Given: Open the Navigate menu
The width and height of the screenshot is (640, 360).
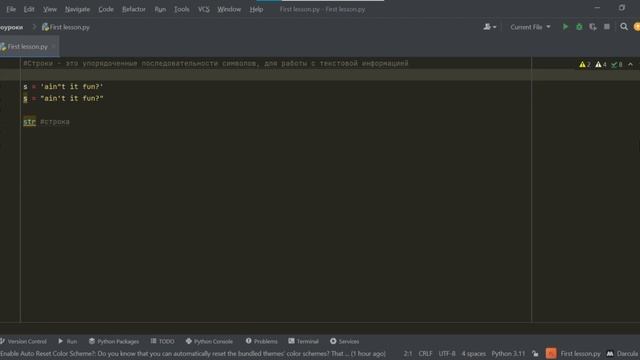Looking at the screenshot, I should click(x=77, y=9).
